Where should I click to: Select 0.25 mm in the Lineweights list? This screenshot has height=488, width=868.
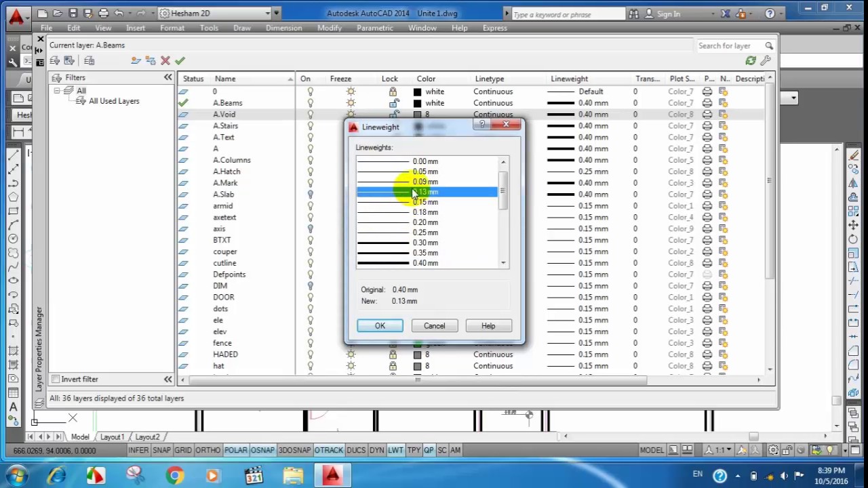(427, 232)
